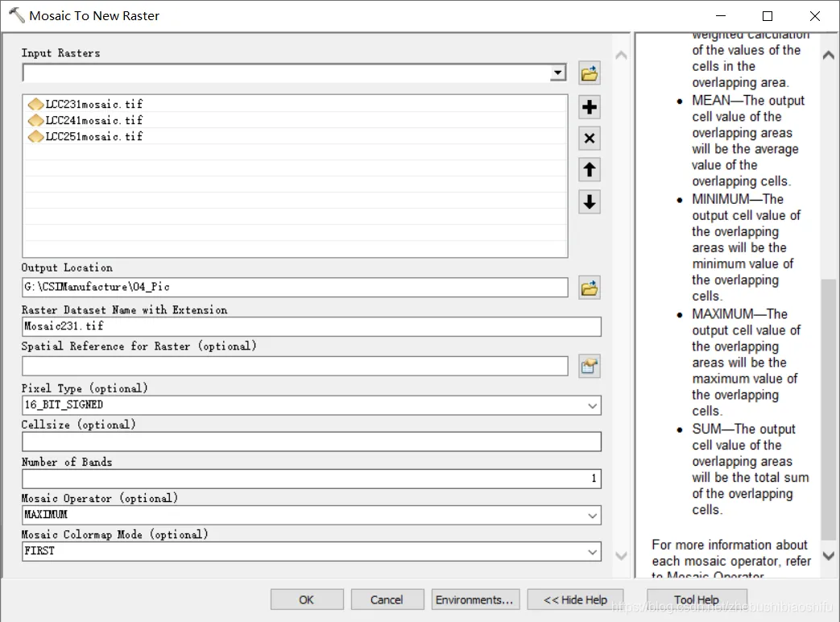The height and width of the screenshot is (622, 840).
Task: Open Spatial Reference properties dialog icon
Action: (590, 367)
